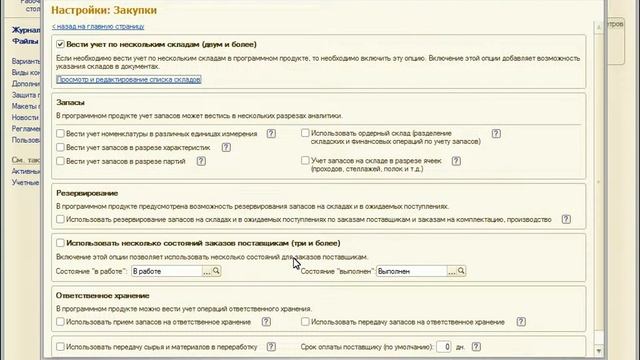Enable stock accounting by characteristics
The image size is (640, 360).
[x=60, y=147]
